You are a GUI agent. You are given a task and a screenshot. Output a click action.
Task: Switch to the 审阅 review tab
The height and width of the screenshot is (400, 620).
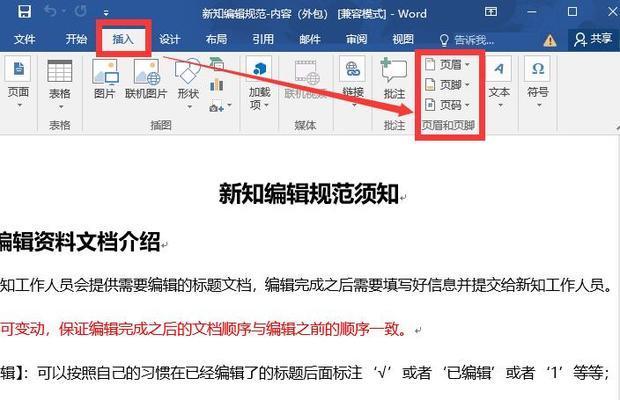pos(356,39)
